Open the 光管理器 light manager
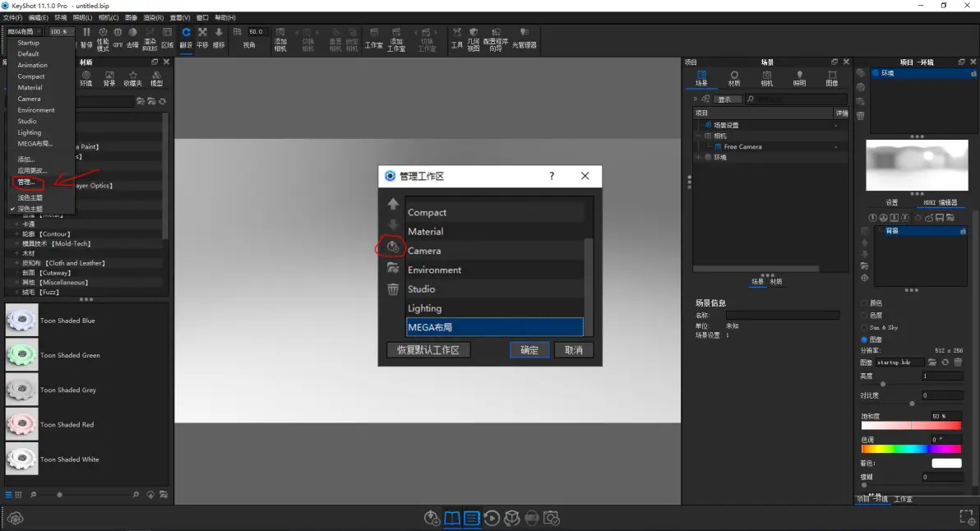Image resolution: width=980 pixels, height=531 pixels. tap(525, 38)
